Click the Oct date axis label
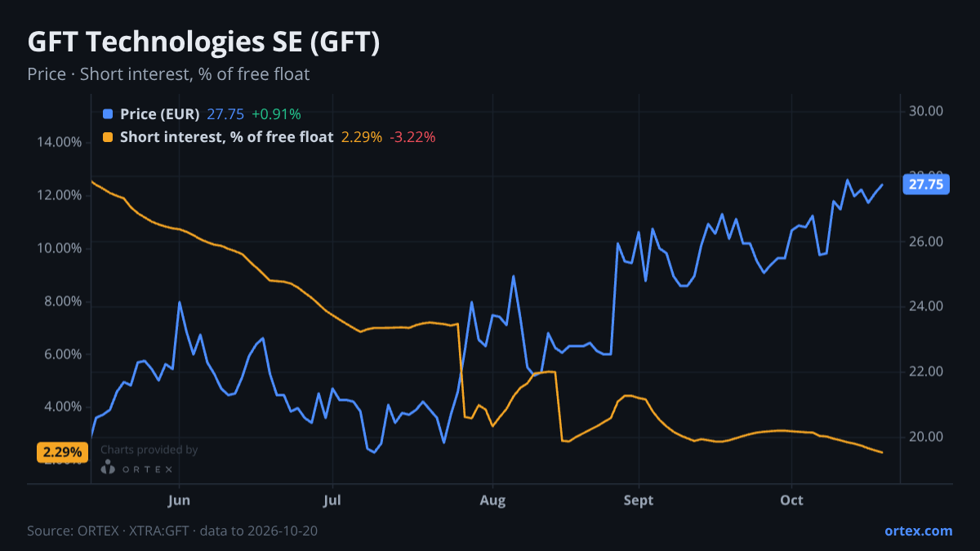980x551 pixels. [x=791, y=500]
